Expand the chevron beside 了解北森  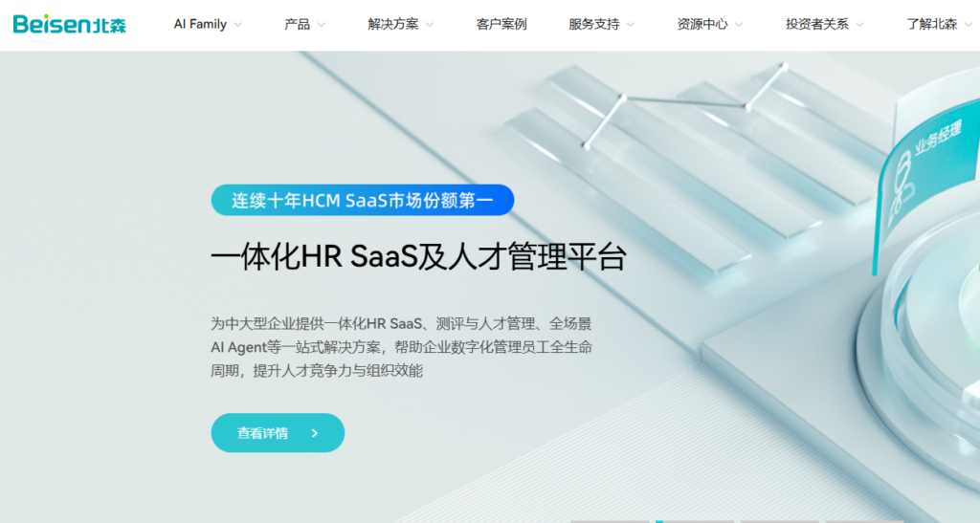(x=969, y=25)
